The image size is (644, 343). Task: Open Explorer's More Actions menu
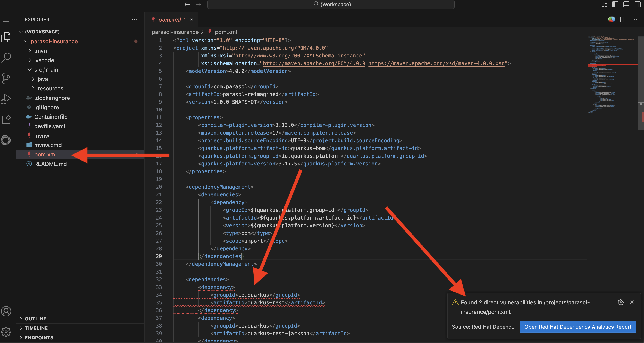pyautogui.click(x=134, y=20)
